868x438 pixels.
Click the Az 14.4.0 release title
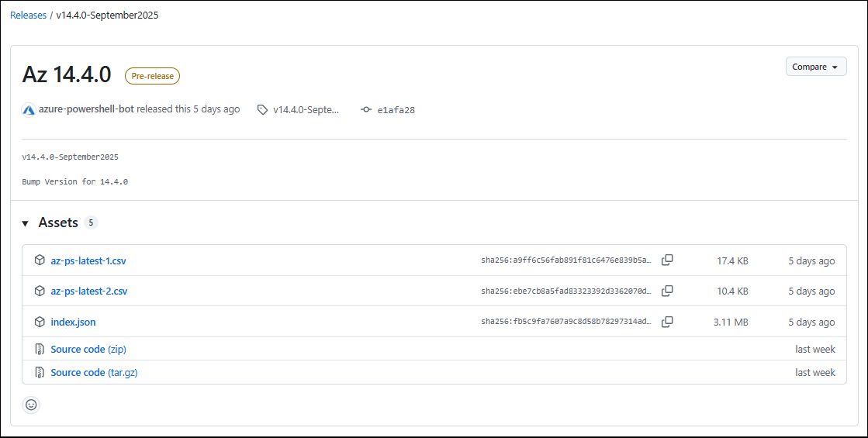coord(67,74)
